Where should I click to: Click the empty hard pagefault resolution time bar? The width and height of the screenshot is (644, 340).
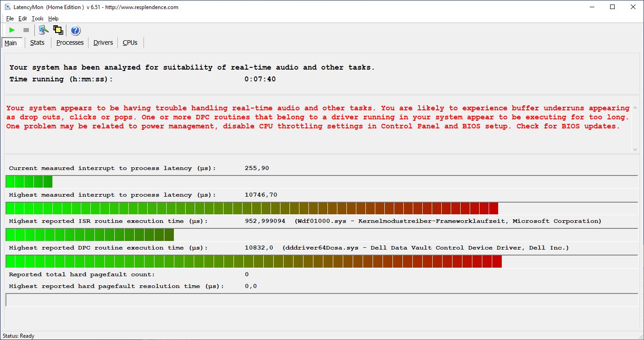[x=322, y=300]
